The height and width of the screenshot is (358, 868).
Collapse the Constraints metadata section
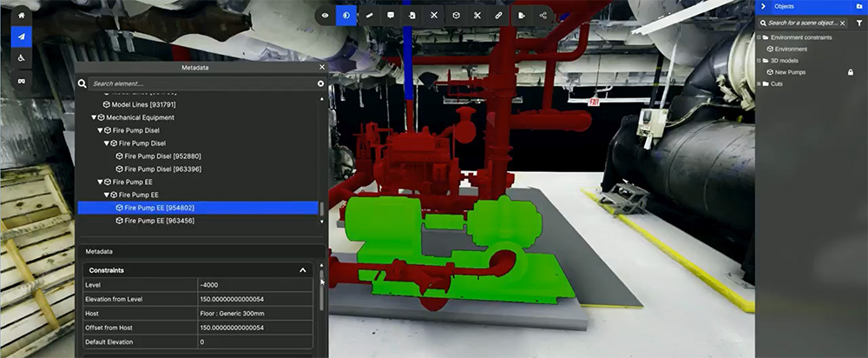pos(303,270)
